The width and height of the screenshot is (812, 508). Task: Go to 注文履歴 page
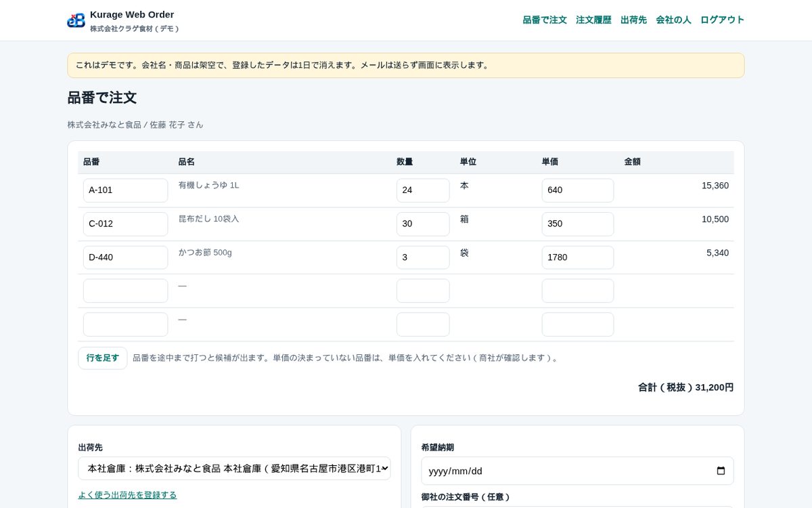(593, 20)
